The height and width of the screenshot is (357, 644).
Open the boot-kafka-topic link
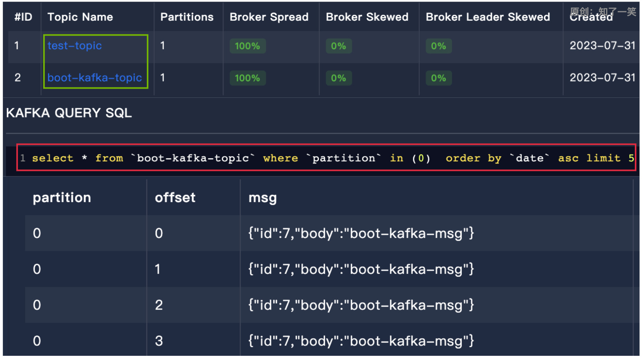pos(95,77)
